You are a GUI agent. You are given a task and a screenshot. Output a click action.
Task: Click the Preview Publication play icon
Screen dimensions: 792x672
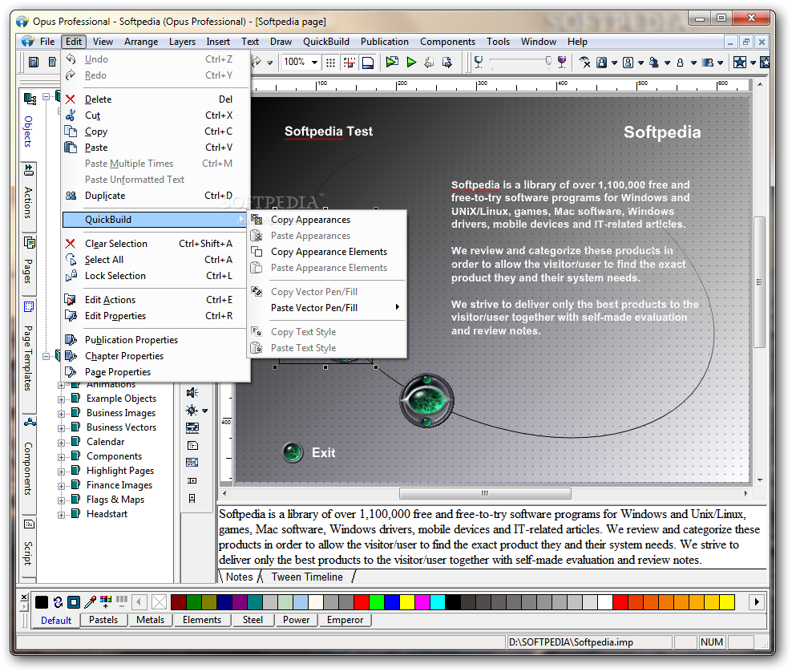tap(411, 62)
